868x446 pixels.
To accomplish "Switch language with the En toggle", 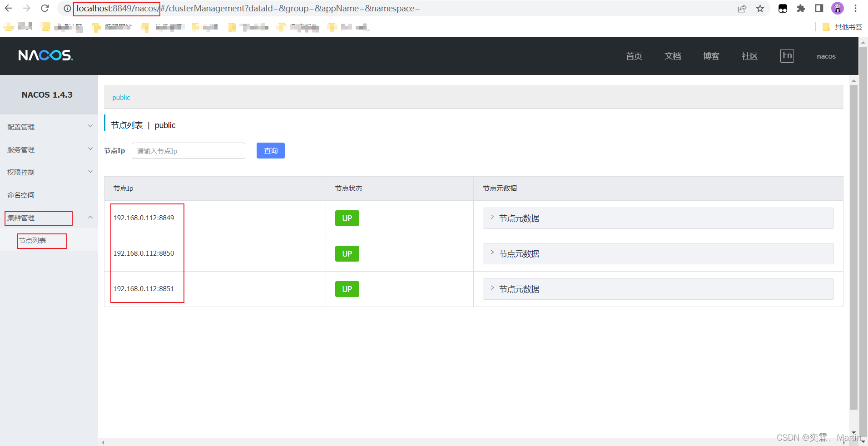I will point(787,56).
